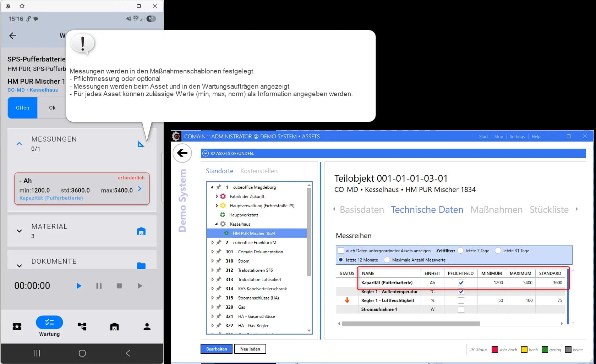Open the user profile icon bottom right
The height and width of the screenshot is (364, 596).
(147, 326)
